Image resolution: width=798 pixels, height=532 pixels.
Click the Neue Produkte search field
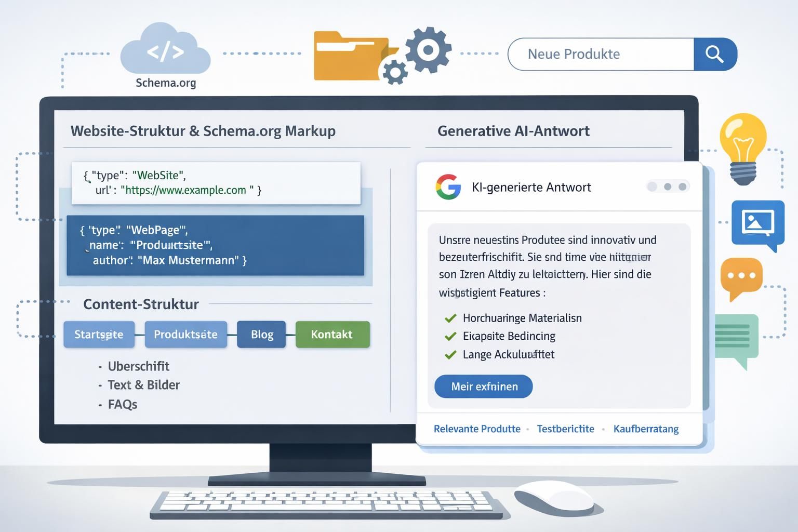pos(601,54)
